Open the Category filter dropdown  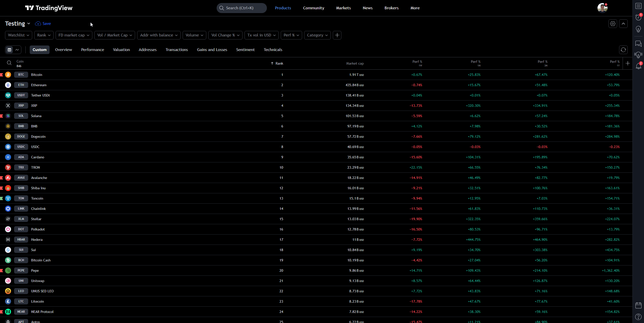[317, 35]
